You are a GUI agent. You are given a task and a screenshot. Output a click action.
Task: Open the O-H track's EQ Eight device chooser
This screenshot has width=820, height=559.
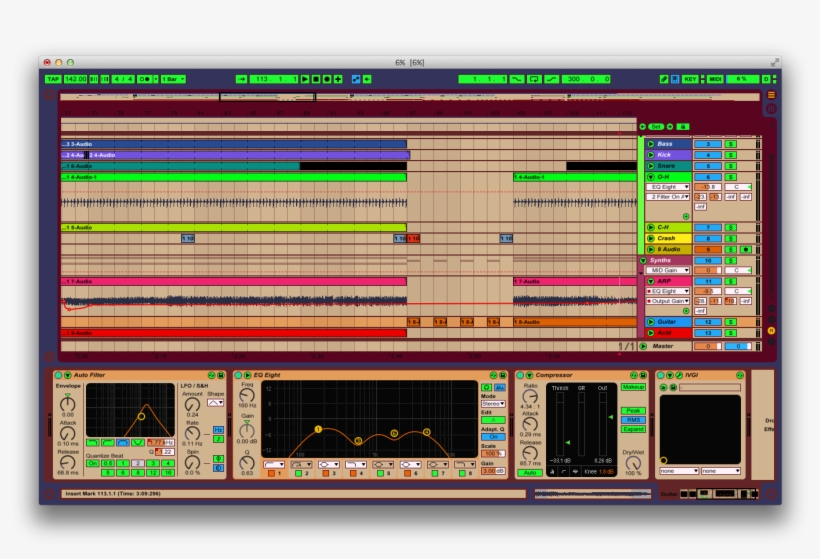click(x=669, y=187)
